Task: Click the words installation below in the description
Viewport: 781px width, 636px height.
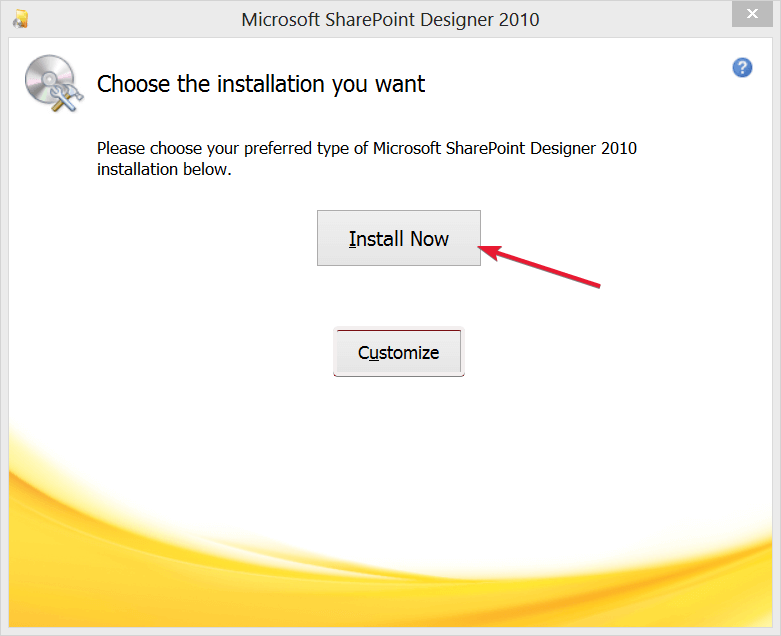Action: 163,169
